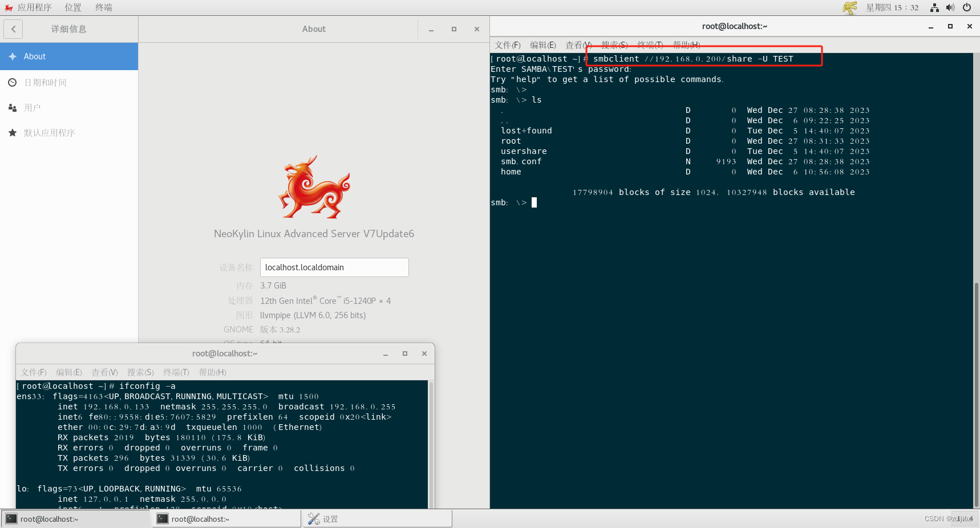Click the brush icon in system tray
Screen dimensions: 980x528
[849, 7]
